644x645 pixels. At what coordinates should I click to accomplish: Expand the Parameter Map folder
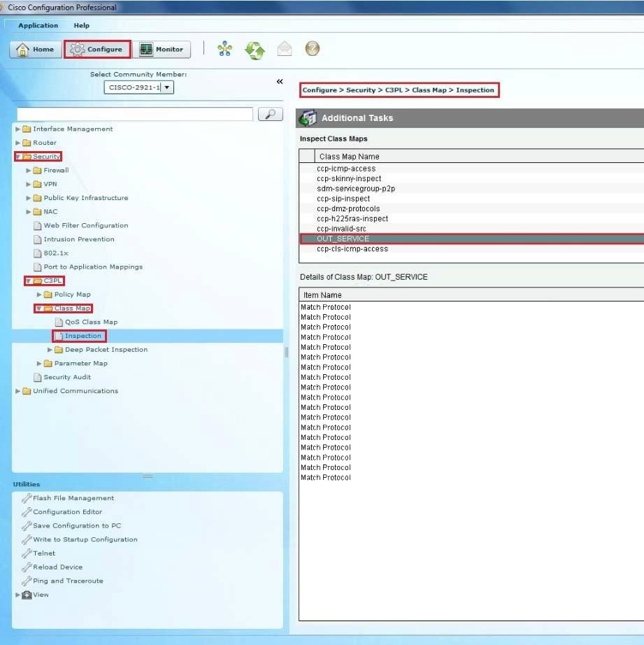pos(39,364)
